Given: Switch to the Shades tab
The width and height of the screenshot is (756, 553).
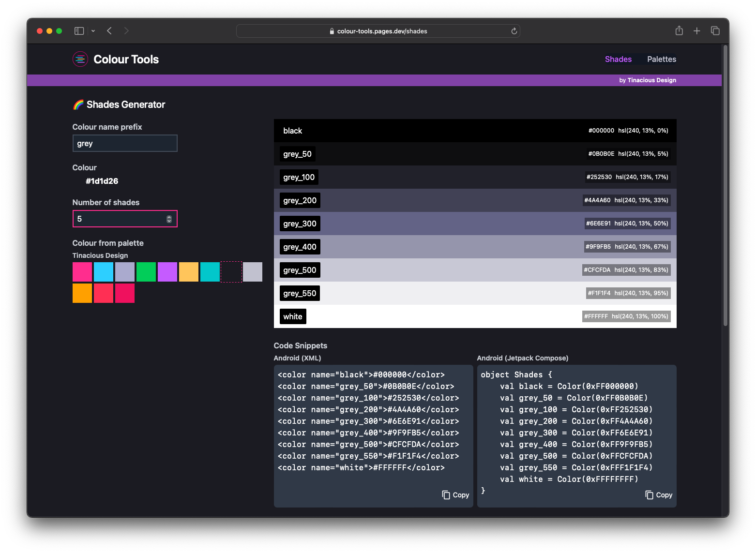Looking at the screenshot, I should point(618,59).
